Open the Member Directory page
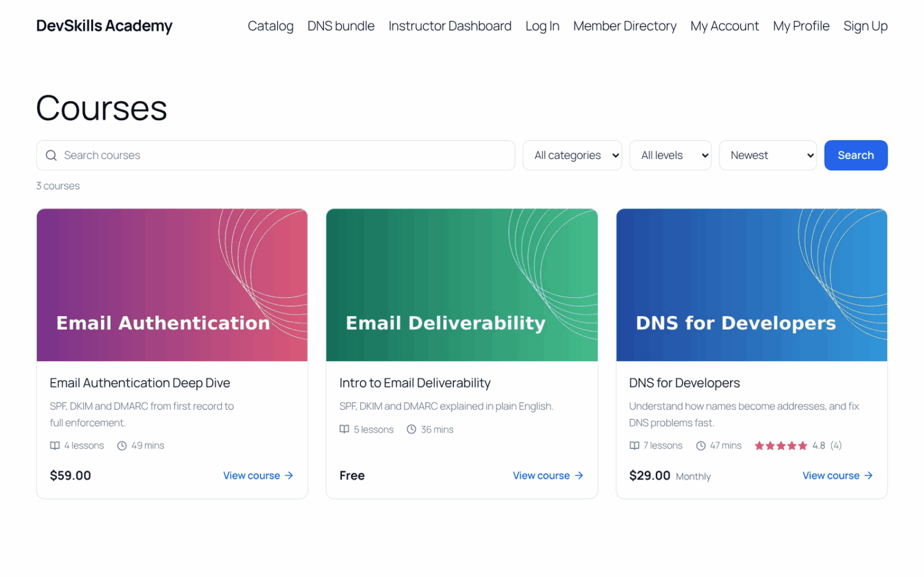Screen dimensions: 924x578 625,26
